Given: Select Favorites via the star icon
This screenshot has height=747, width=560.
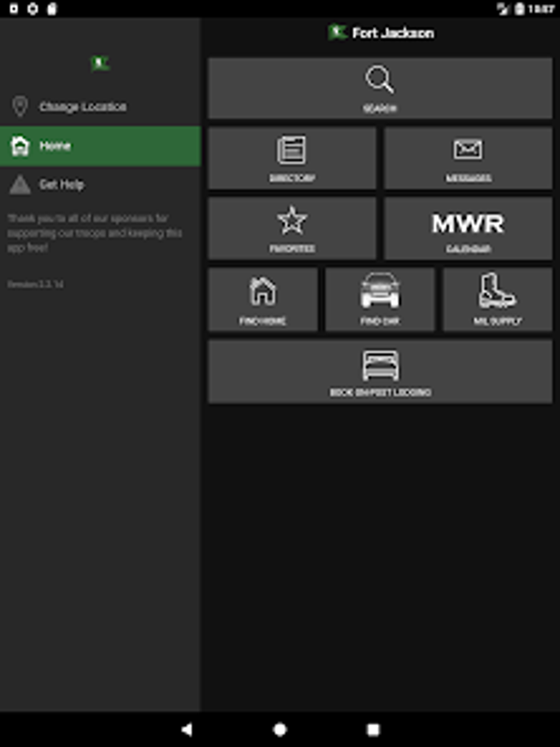Looking at the screenshot, I should click(x=292, y=228).
